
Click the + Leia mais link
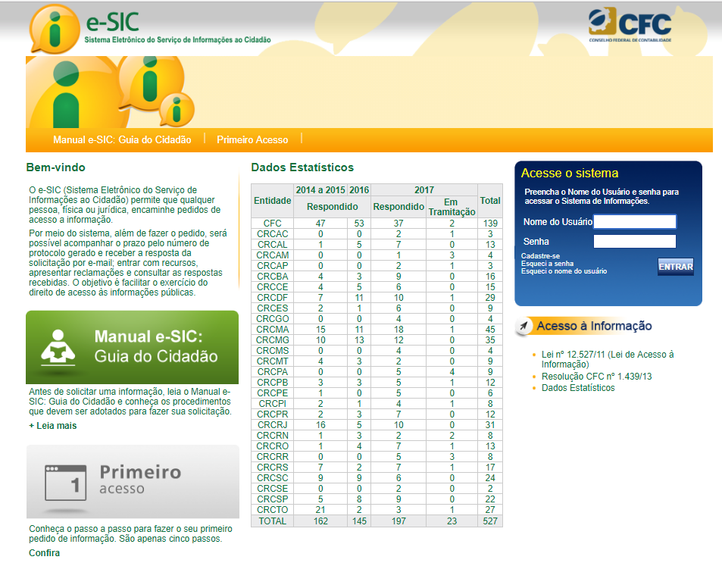[x=53, y=425]
